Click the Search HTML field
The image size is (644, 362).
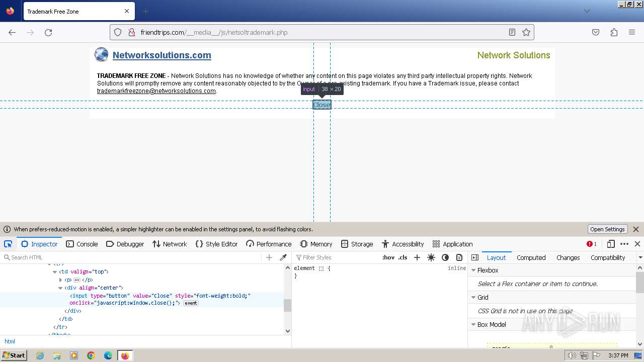coord(131,257)
